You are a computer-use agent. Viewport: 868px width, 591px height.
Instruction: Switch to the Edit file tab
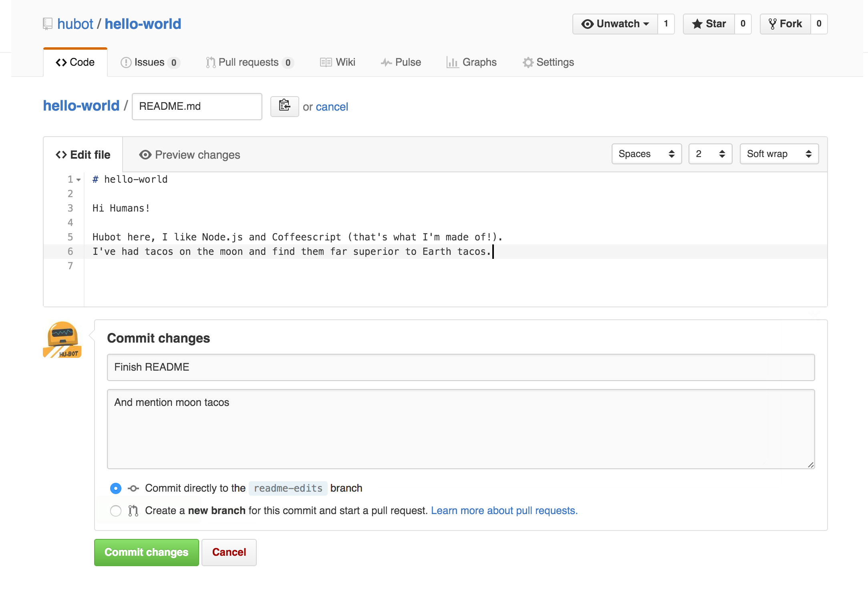pos(84,154)
